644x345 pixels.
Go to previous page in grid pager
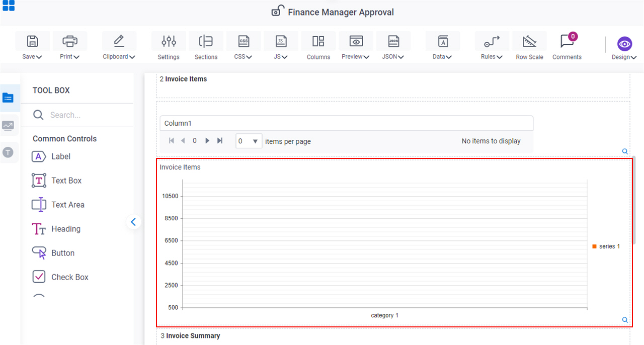(183, 141)
